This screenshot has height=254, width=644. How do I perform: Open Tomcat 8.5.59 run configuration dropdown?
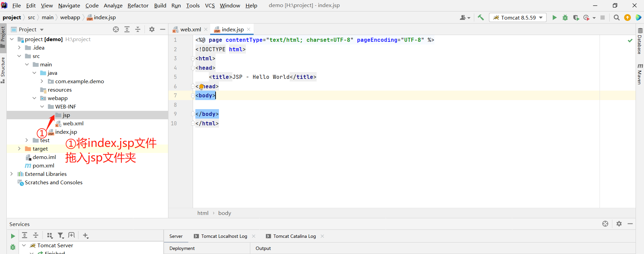[518, 18]
